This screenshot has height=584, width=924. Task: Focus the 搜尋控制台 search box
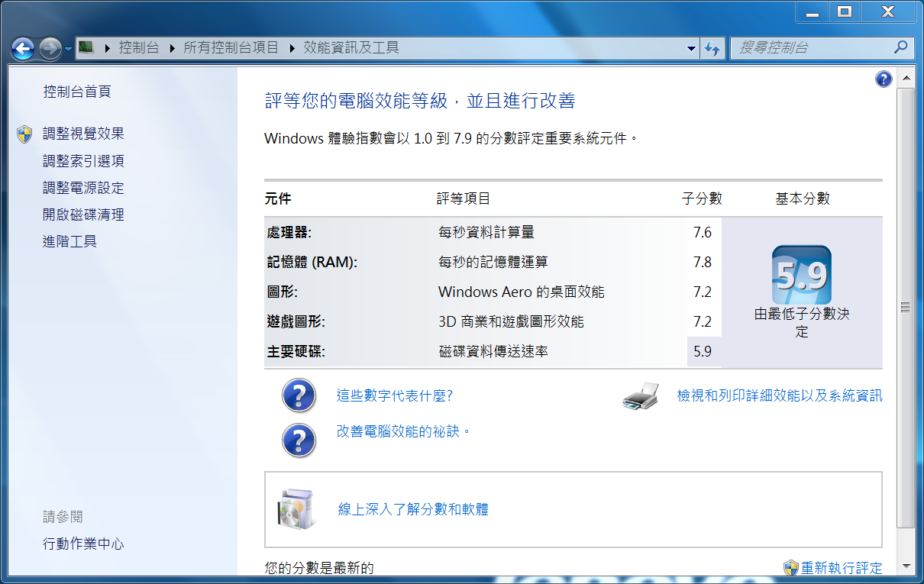coord(813,47)
